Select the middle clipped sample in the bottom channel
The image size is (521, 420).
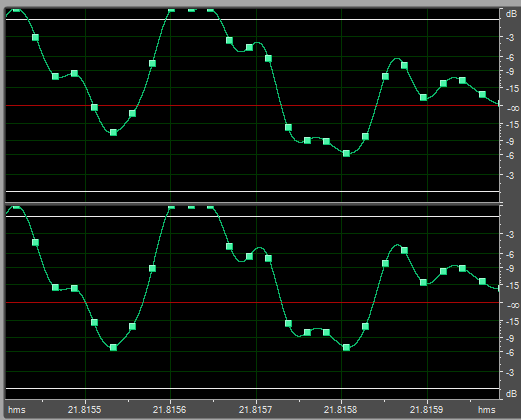click(x=191, y=207)
